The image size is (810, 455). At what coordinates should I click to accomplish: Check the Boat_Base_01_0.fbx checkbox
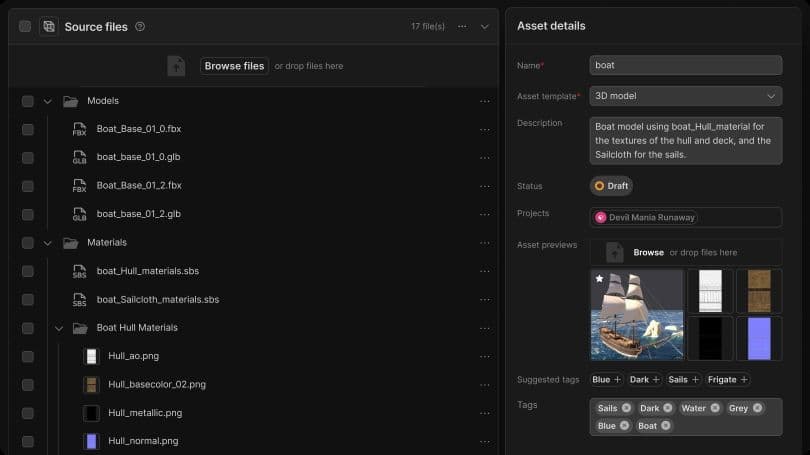tap(28, 129)
